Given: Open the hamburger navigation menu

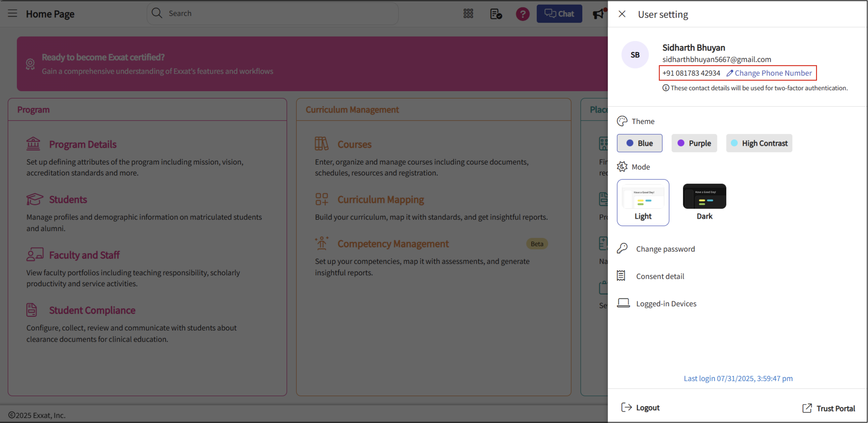Looking at the screenshot, I should pyautogui.click(x=13, y=13).
